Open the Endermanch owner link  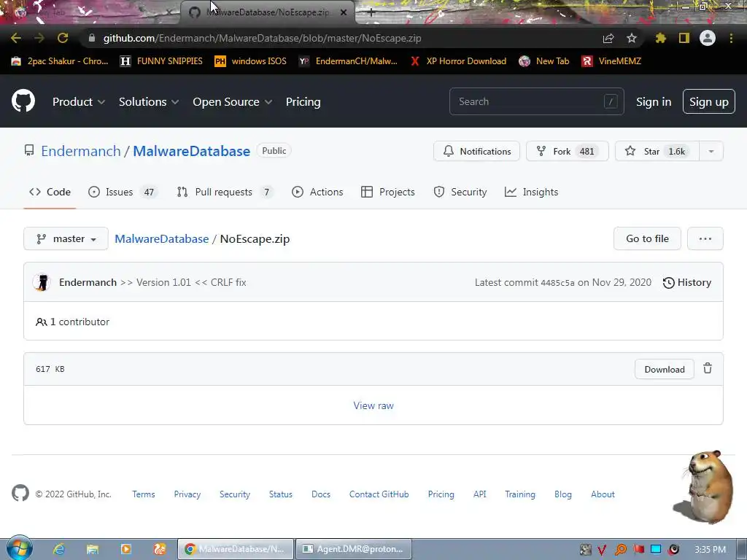[81, 151]
